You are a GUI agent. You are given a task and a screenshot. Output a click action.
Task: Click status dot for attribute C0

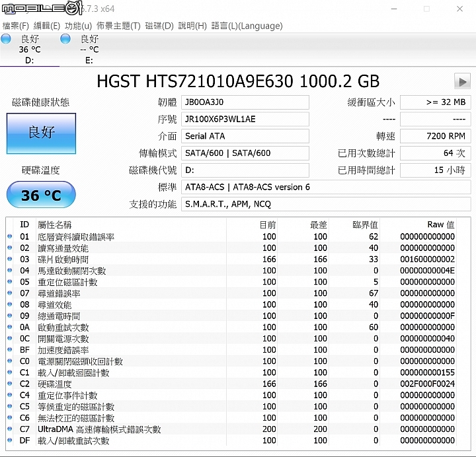tap(10, 361)
